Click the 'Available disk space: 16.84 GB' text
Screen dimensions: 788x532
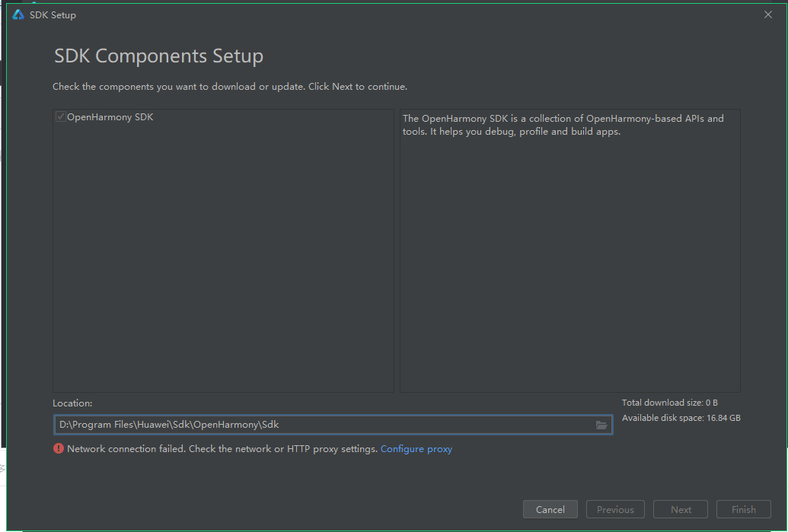(x=681, y=418)
